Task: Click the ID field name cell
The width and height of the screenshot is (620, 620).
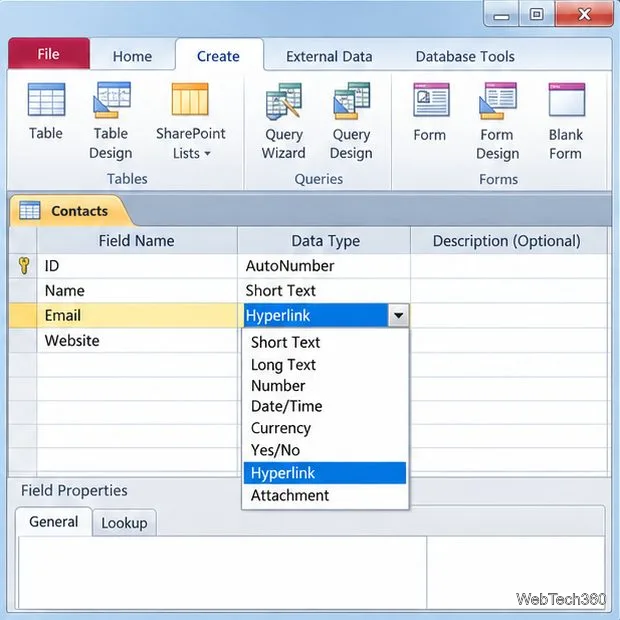Action: 137,266
